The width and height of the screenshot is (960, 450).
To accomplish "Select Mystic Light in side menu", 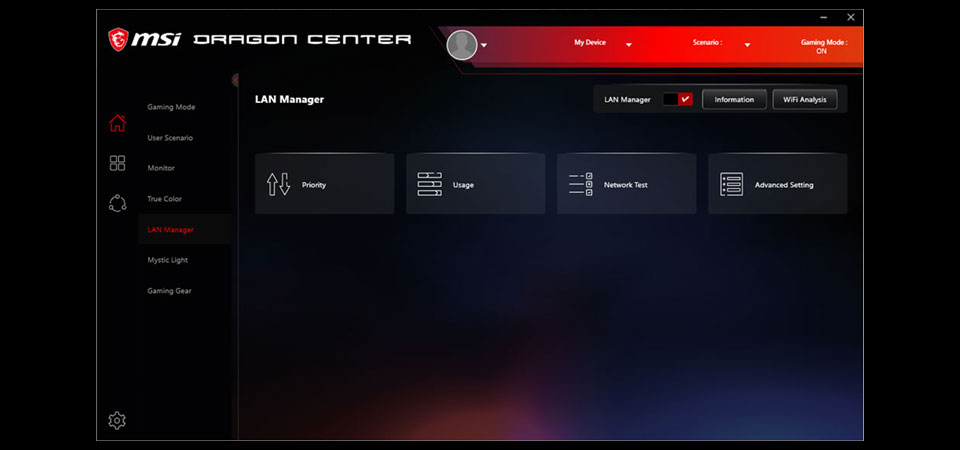I will [168, 260].
